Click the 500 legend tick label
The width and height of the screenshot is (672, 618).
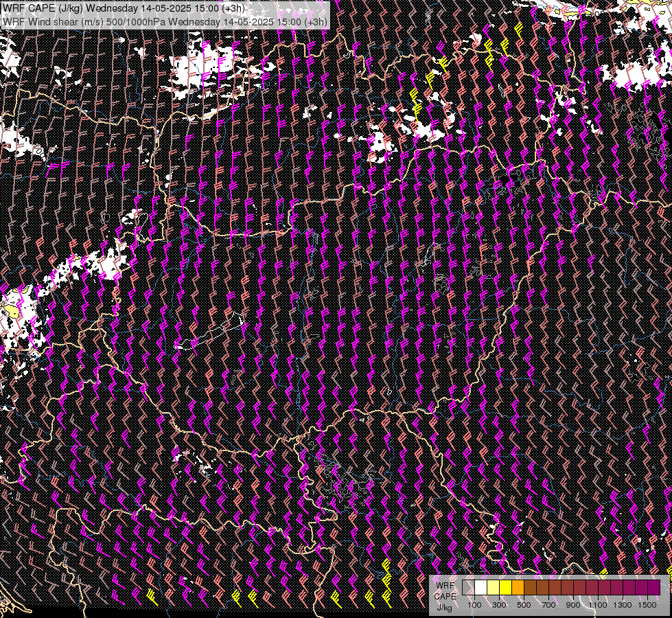click(524, 605)
